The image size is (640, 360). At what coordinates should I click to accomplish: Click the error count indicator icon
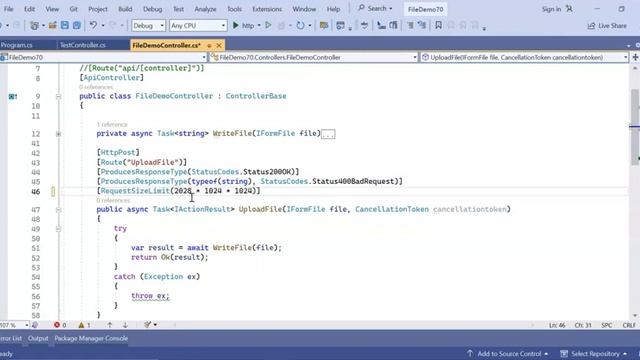click(57, 325)
